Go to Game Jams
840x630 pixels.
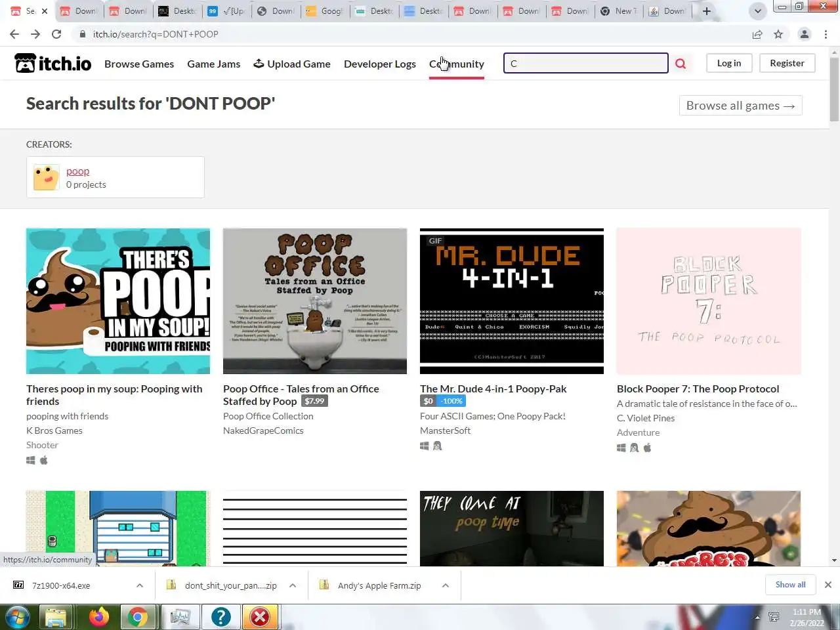(213, 64)
